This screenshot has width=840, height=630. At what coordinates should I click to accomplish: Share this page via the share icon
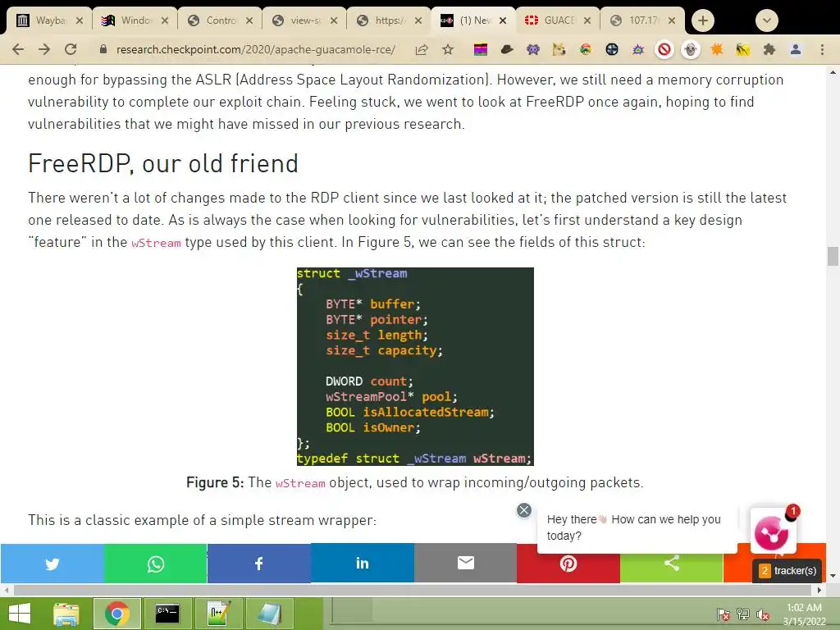click(x=422, y=50)
